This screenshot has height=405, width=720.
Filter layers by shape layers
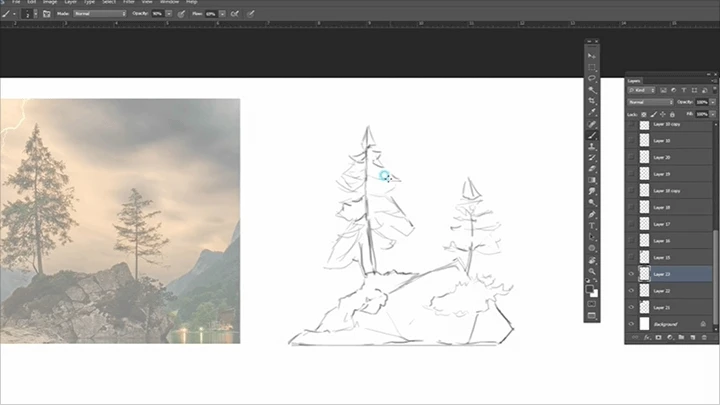click(694, 90)
